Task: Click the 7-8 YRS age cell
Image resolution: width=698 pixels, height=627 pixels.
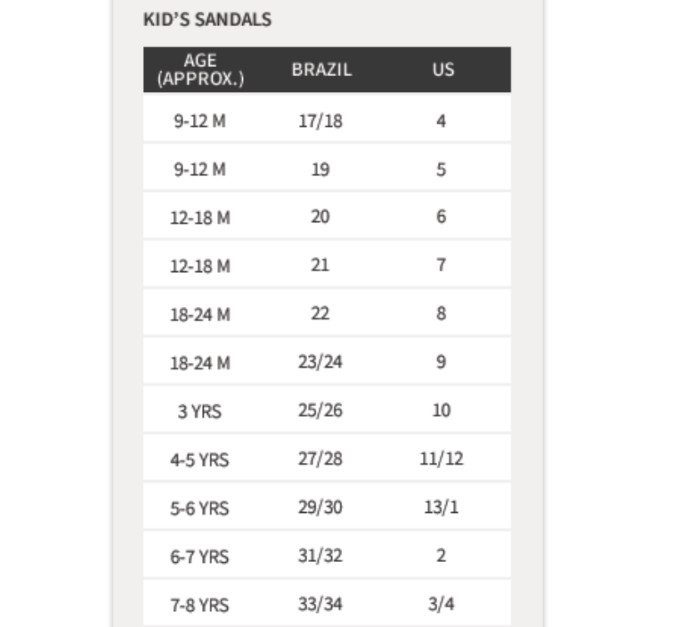Action: 200,606
